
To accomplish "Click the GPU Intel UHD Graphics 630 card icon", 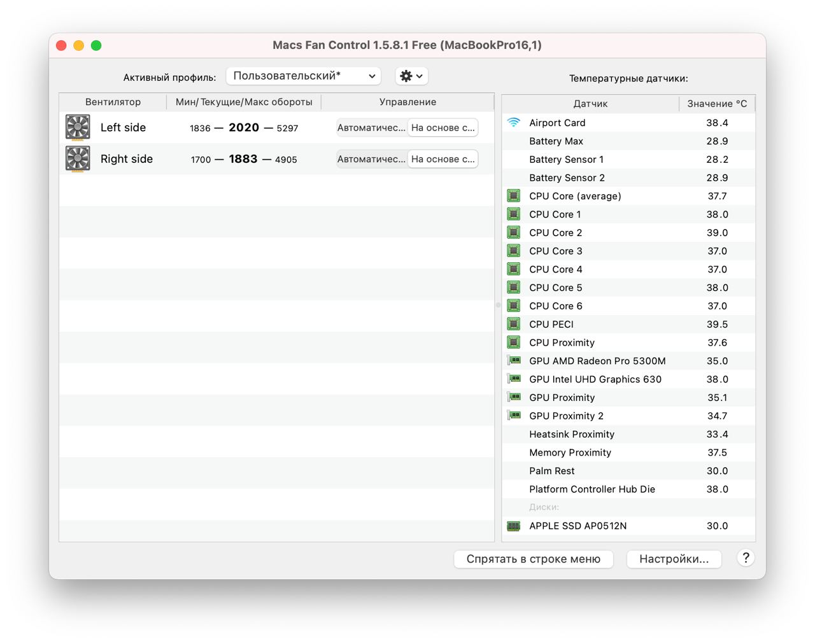I will click(514, 379).
